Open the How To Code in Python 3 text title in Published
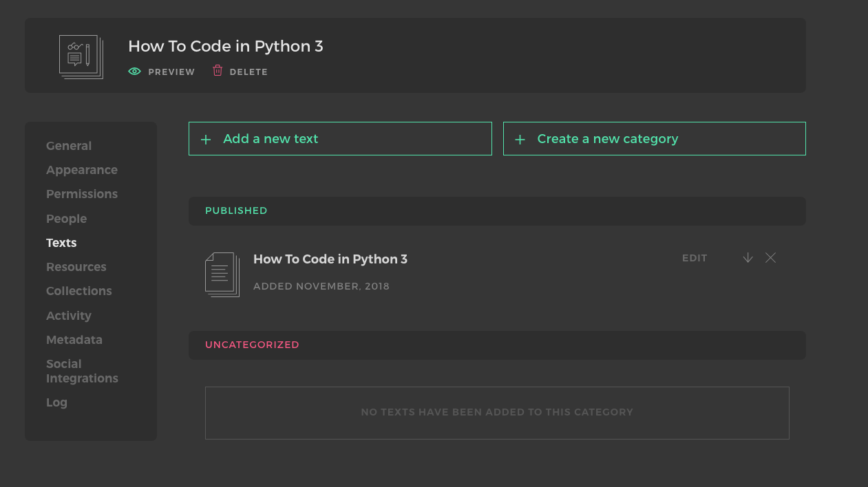The height and width of the screenshot is (487, 868). coord(330,259)
